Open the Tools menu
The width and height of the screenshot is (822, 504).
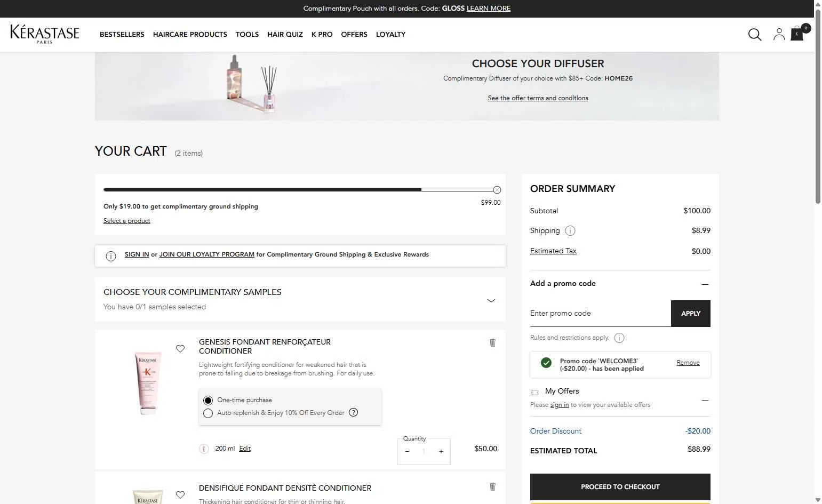[x=247, y=34]
